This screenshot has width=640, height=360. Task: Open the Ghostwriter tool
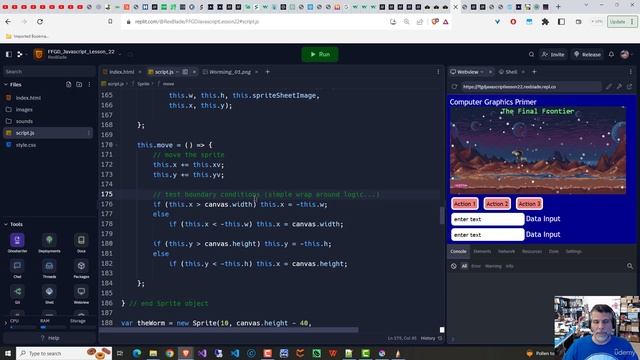tap(17, 243)
